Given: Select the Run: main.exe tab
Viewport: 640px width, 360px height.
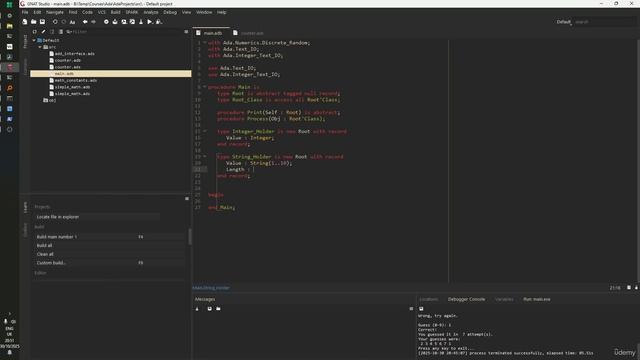Looking at the screenshot, I should [x=537, y=299].
